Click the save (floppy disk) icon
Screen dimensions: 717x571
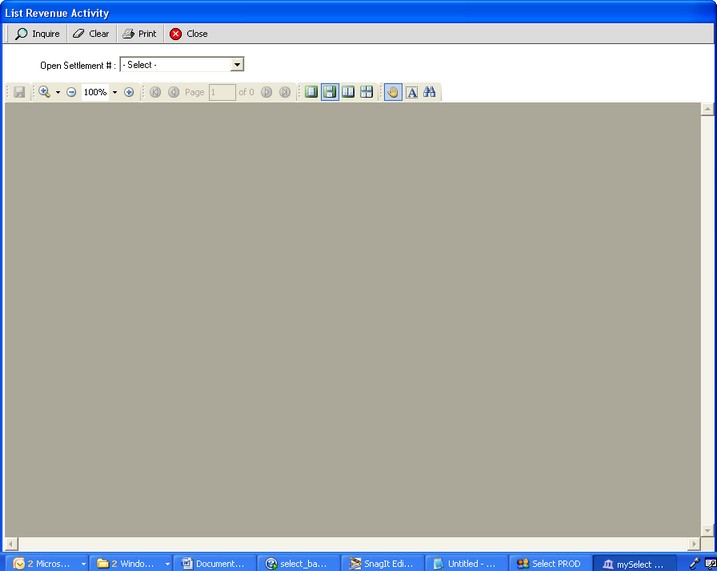19,92
